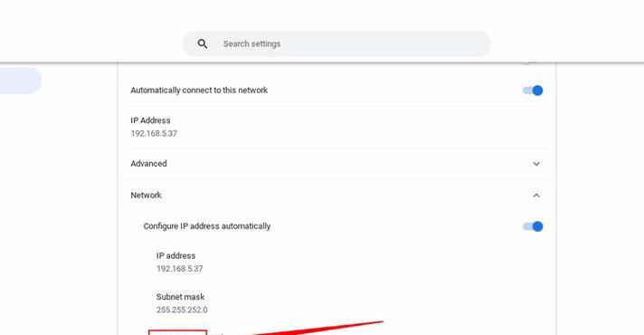644x335 pixels.
Task: Click the subnet mask value 255.255.252.0
Action: [182, 310]
